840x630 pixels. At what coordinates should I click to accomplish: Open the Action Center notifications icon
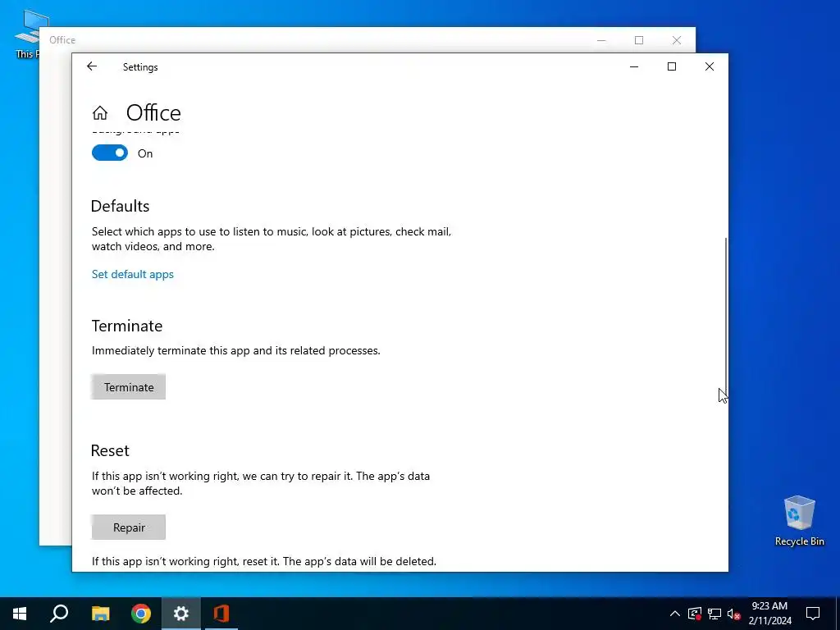(x=813, y=614)
